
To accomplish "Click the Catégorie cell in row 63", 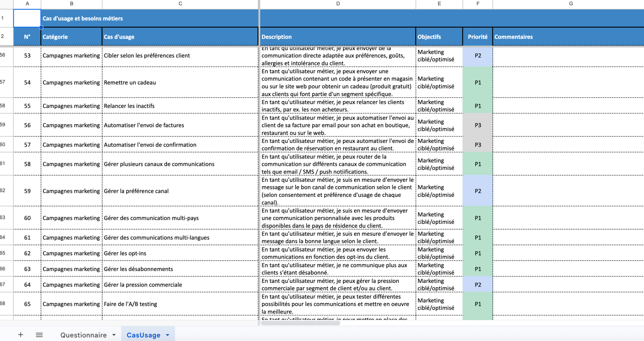I will click(71, 269).
